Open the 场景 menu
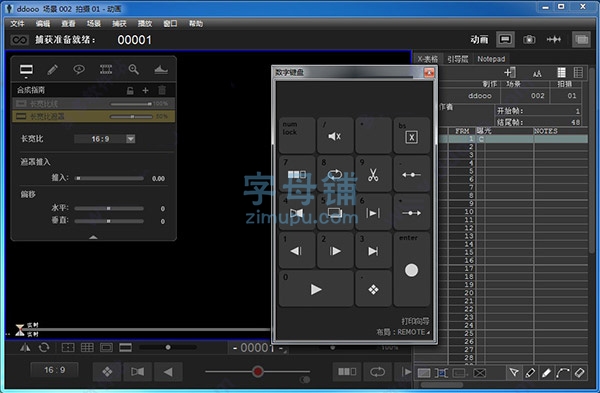This screenshot has width=600, height=393. [94, 24]
